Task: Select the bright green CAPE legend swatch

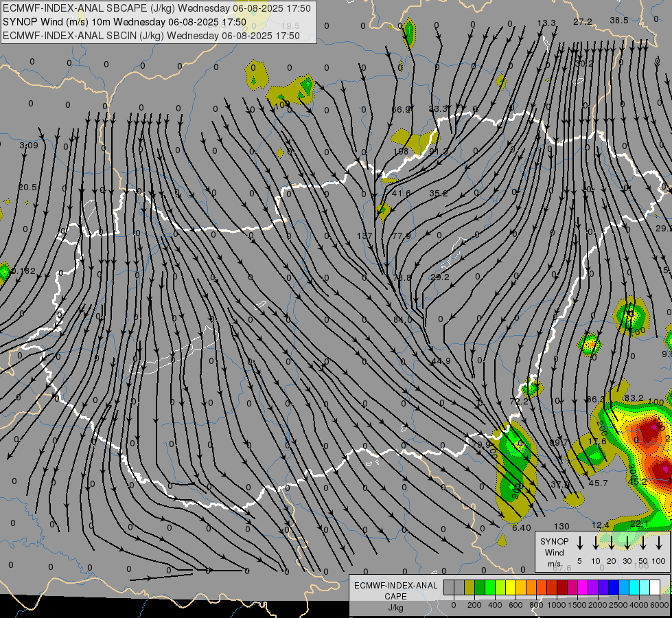Action: (x=490, y=587)
